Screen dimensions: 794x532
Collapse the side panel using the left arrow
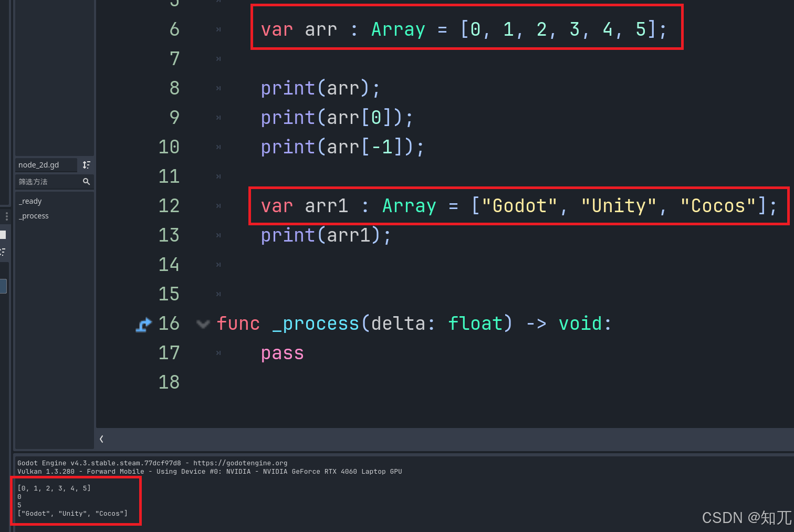(x=101, y=439)
